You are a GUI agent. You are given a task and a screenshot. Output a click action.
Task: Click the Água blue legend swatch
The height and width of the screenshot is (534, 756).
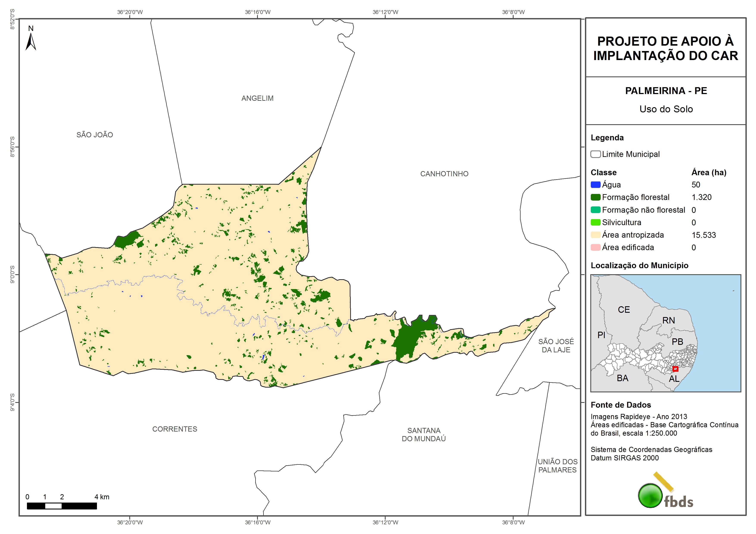(x=595, y=185)
